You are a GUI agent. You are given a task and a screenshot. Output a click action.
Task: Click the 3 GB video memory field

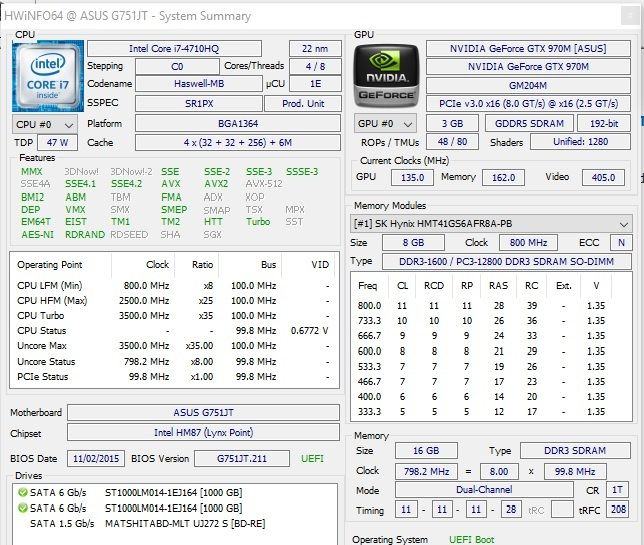tap(452, 124)
